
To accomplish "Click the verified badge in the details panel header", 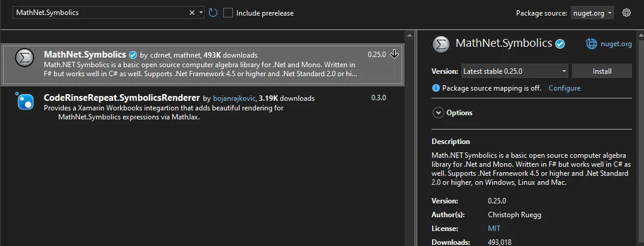I will click(560, 43).
